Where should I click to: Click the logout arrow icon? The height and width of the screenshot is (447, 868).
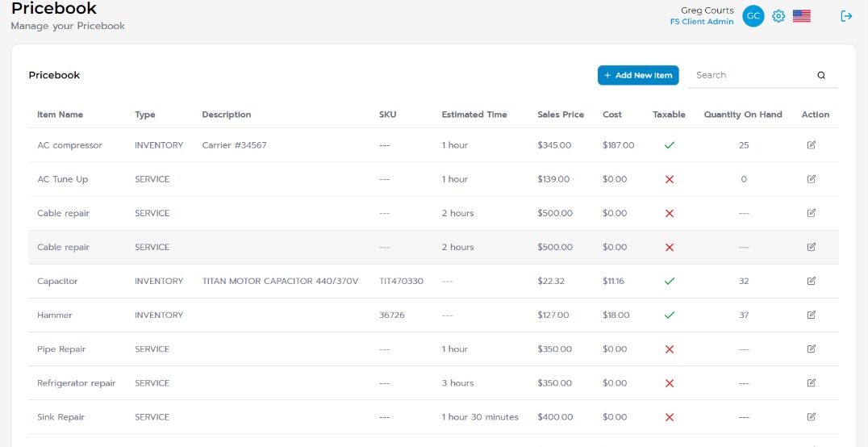pos(846,16)
